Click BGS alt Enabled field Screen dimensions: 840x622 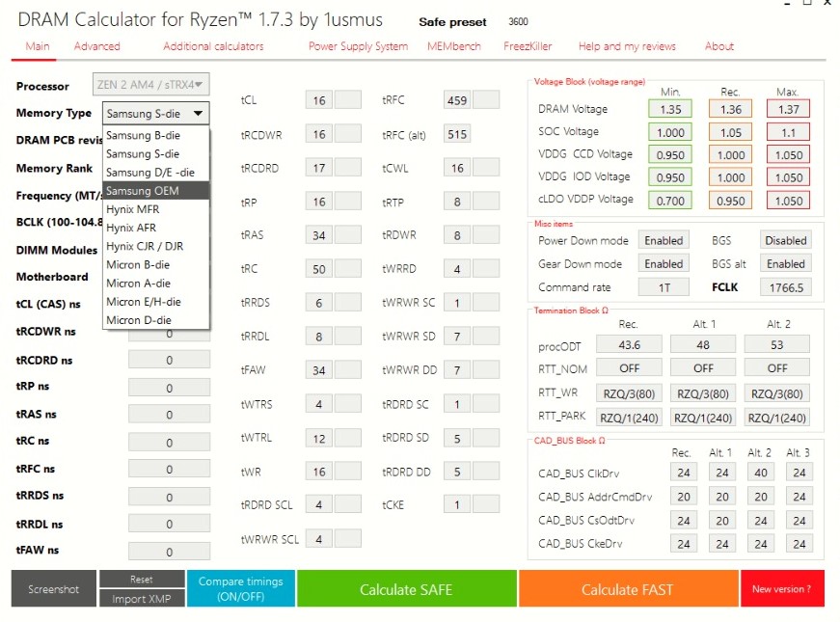tap(785, 263)
